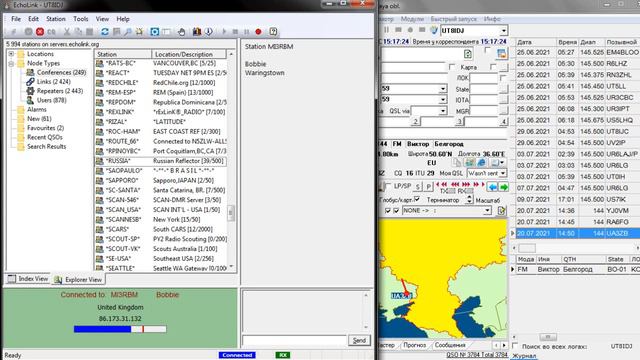The image size is (640, 360).
Task: Open the Edit menu in EchoLink
Action: [x=33, y=19]
